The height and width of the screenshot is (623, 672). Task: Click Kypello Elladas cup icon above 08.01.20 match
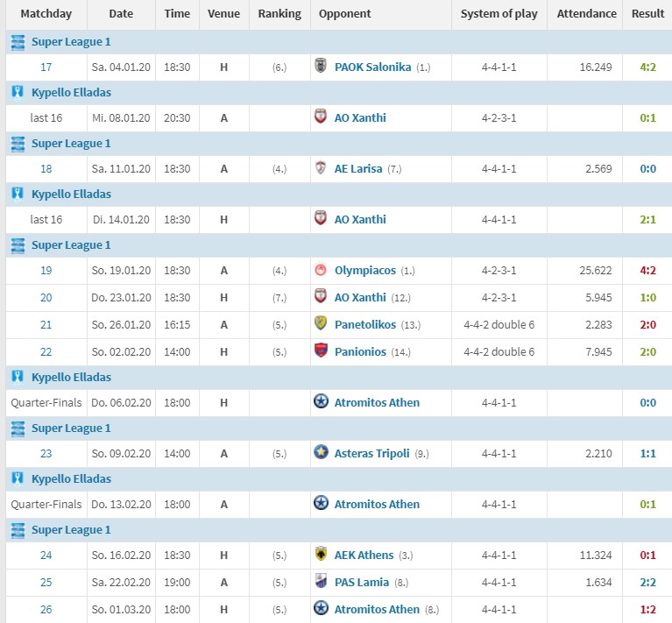(x=18, y=93)
